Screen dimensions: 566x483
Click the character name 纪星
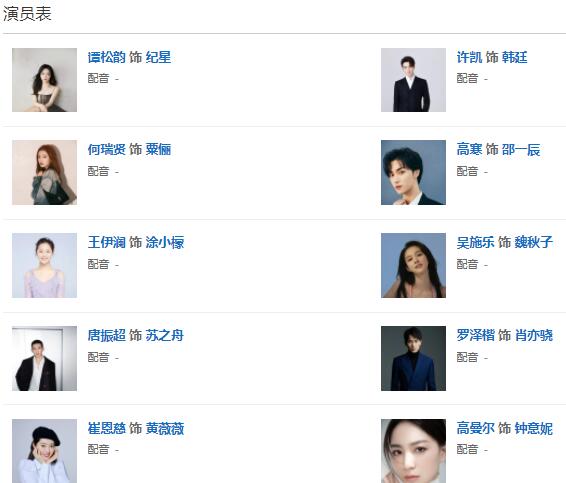pyautogui.click(x=158, y=57)
